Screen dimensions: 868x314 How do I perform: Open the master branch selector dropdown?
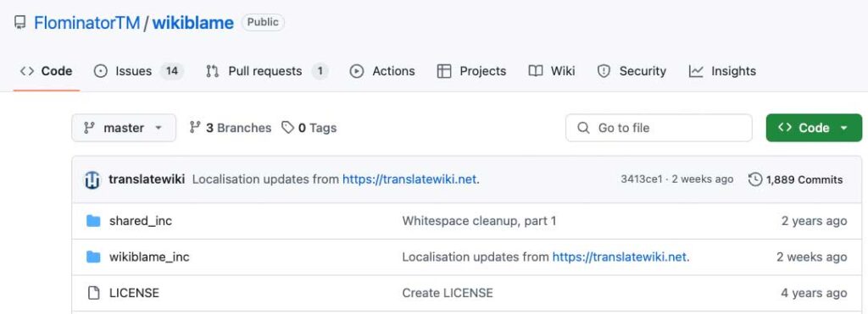point(124,128)
